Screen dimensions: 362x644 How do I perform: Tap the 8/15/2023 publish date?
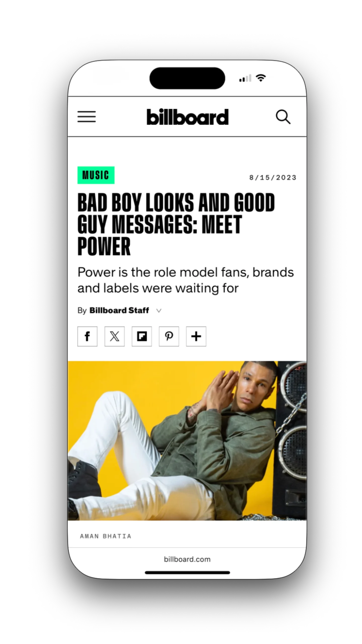(x=273, y=178)
